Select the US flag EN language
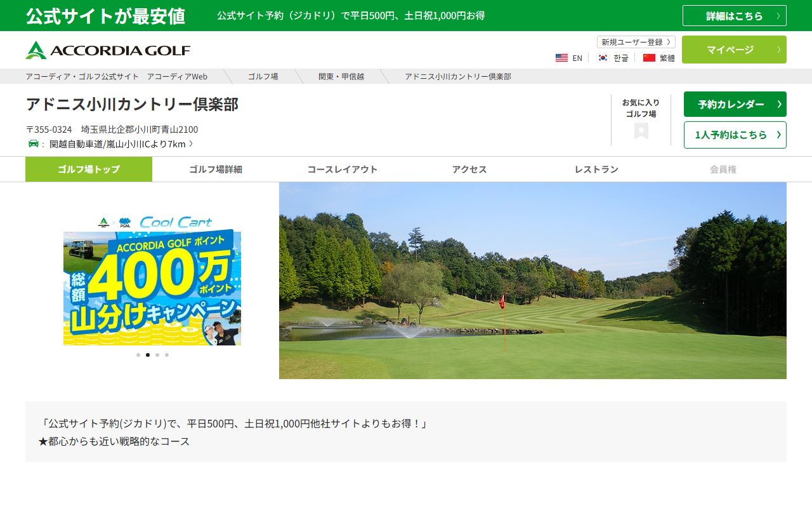Image resolution: width=812 pixels, height=508 pixels. 568,58
